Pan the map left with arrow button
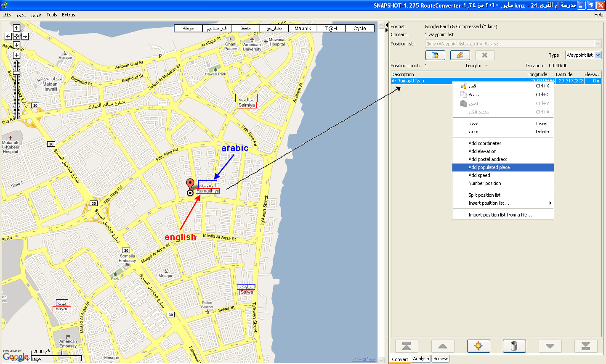Screen dimensions: 606x364 coord(8,37)
